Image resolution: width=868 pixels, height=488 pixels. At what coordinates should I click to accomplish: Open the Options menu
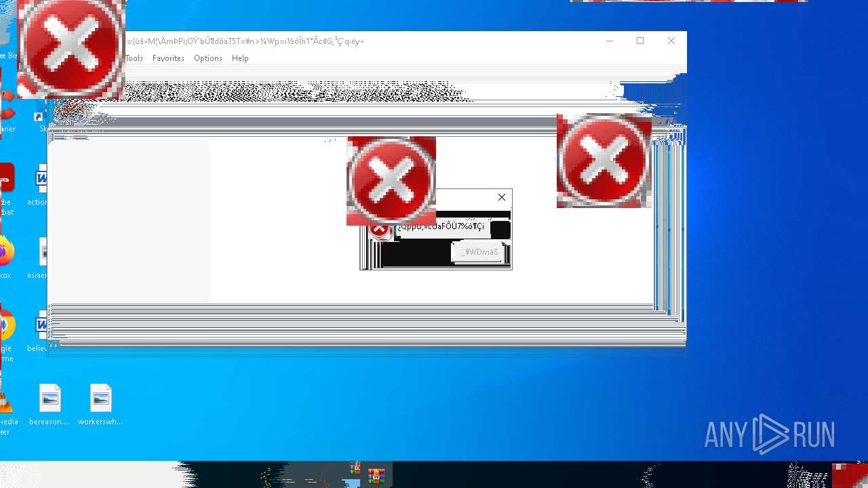208,58
